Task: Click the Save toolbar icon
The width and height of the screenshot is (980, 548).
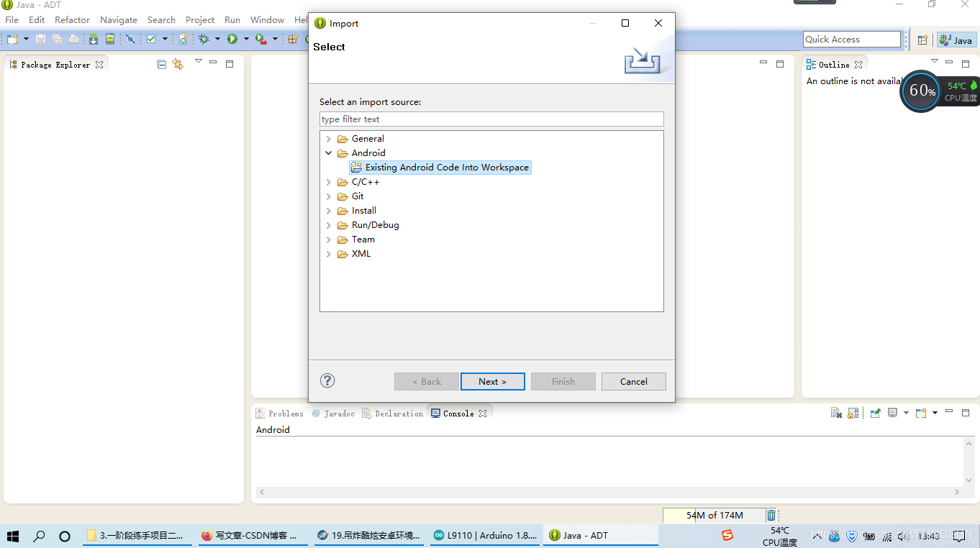Action: pos(40,39)
